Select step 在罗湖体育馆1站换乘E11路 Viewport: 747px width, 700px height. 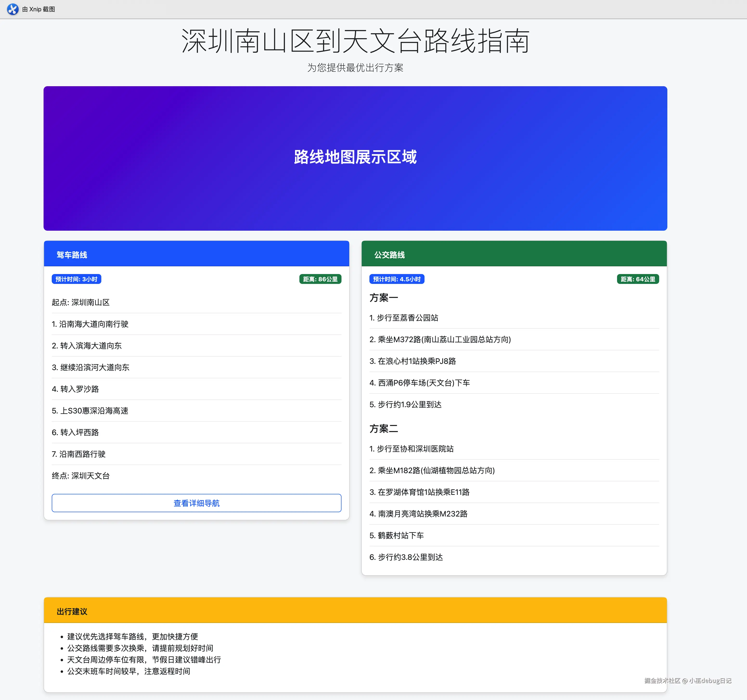[x=419, y=492]
